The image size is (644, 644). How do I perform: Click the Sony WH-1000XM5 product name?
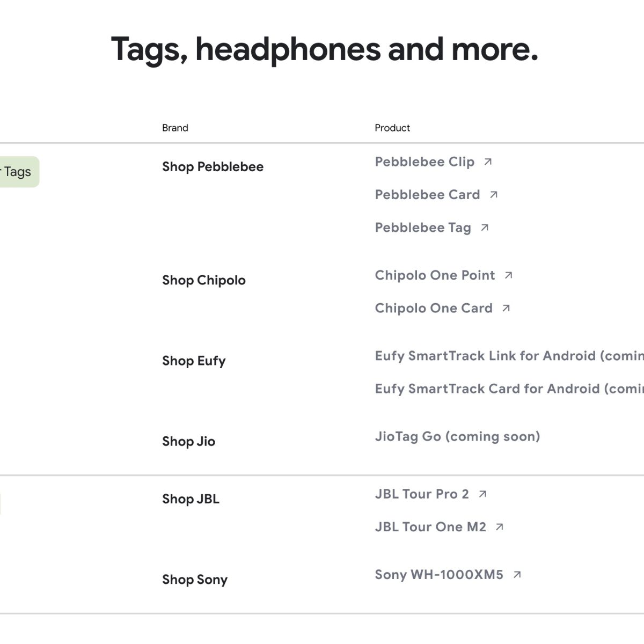439,575
